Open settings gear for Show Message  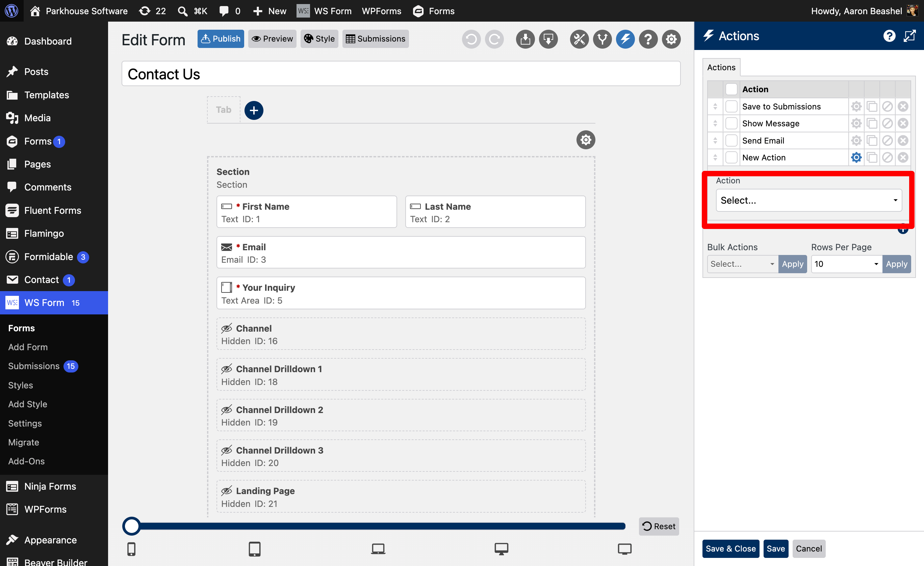pyautogui.click(x=856, y=123)
